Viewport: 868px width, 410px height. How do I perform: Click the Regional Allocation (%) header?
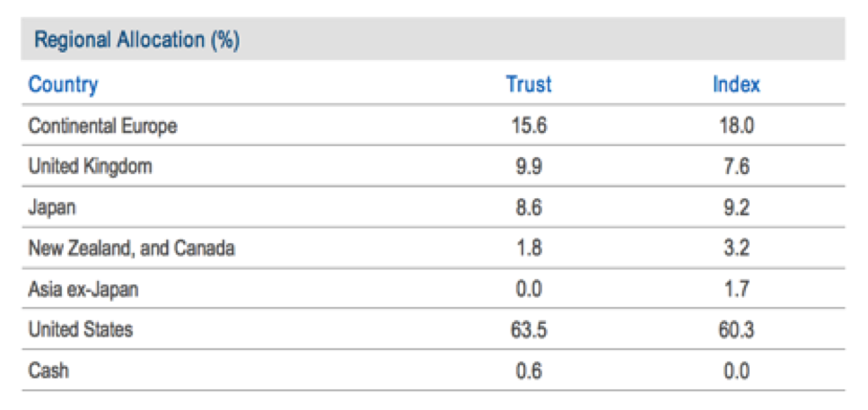point(136,41)
